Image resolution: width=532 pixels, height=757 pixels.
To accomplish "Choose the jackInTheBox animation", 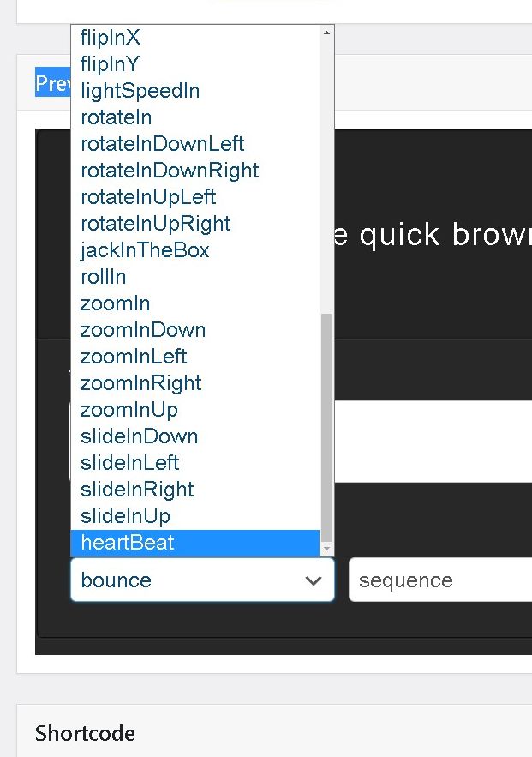I will [x=145, y=250].
